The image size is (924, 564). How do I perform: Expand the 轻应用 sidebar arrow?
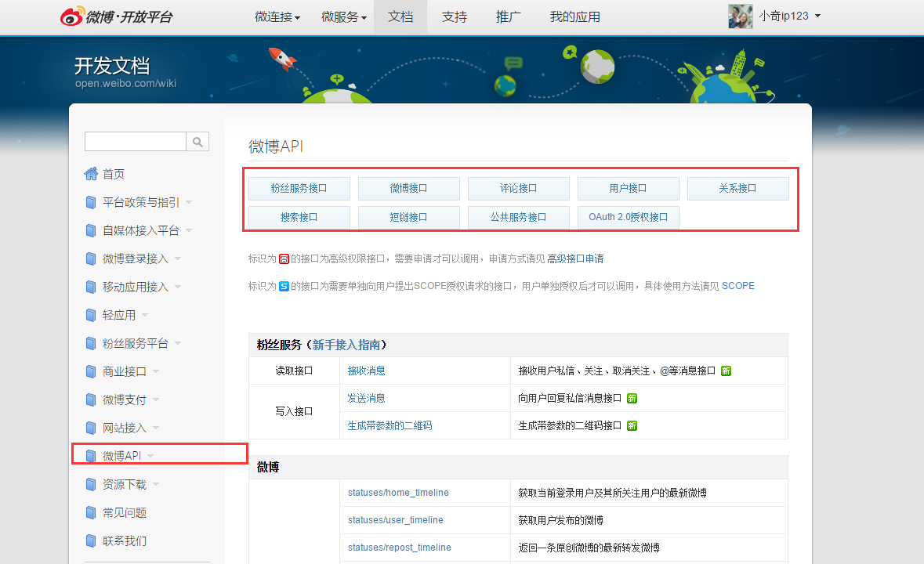click(x=145, y=315)
